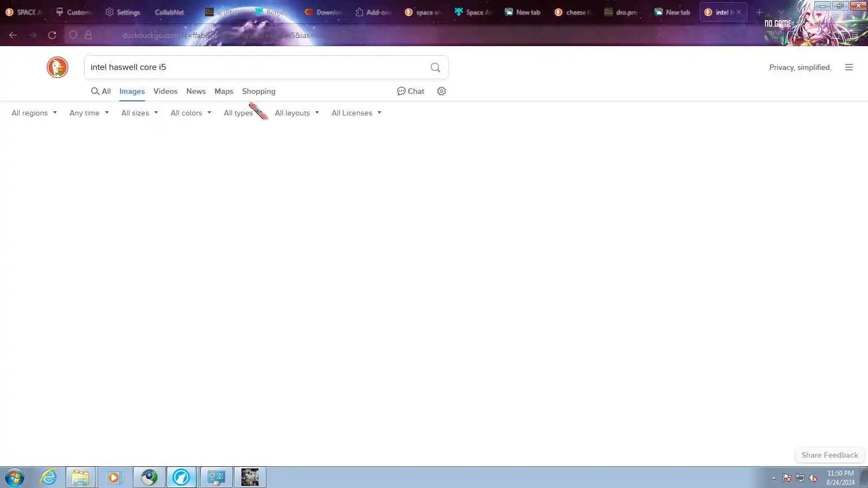Switch to the Videos search tab
This screenshot has height=488, width=868.
pos(165,91)
